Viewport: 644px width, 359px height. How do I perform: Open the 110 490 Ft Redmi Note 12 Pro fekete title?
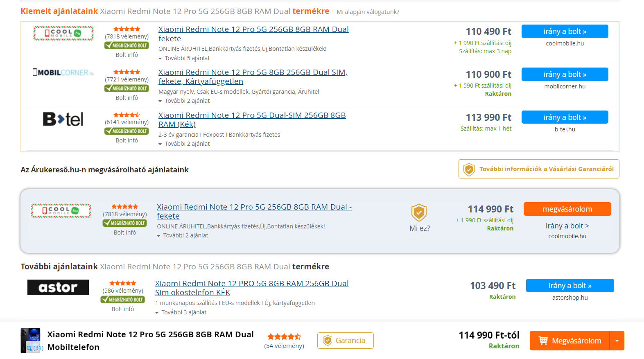pos(253,34)
